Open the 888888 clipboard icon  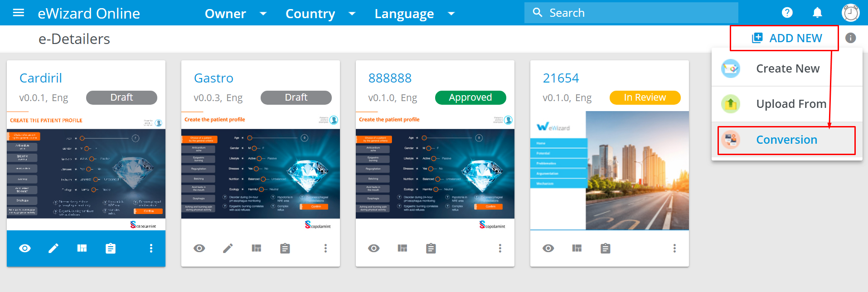(431, 248)
